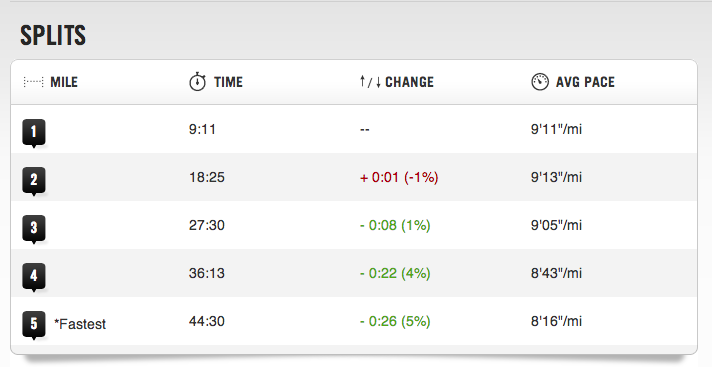Click the 27:30 split time in row 3
Screen dimensions: 712x367
click(x=207, y=225)
